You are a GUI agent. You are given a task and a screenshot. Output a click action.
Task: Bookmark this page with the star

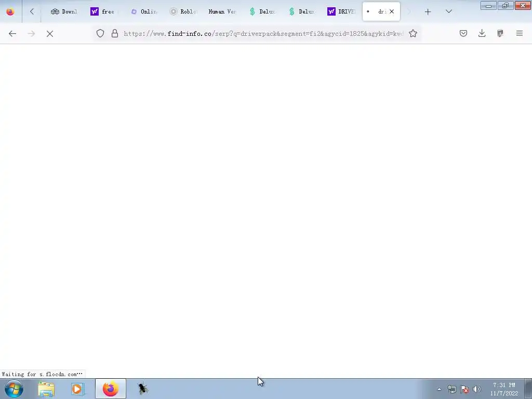pyautogui.click(x=413, y=33)
